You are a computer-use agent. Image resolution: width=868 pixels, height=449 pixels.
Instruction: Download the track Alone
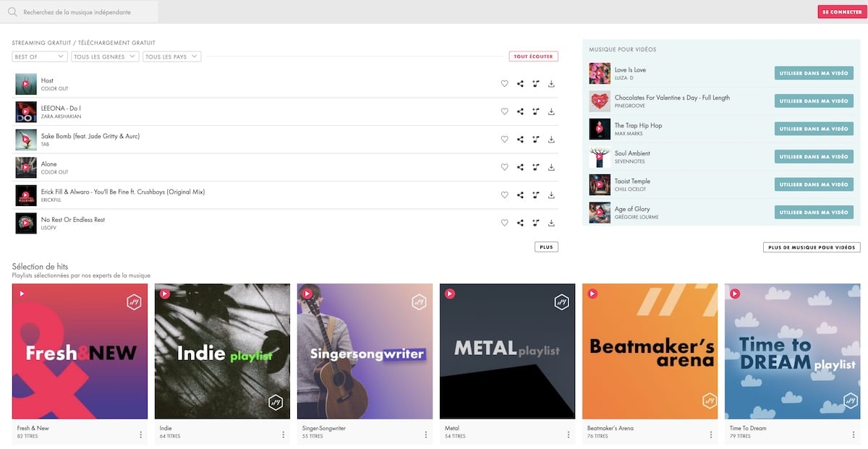[x=551, y=167]
